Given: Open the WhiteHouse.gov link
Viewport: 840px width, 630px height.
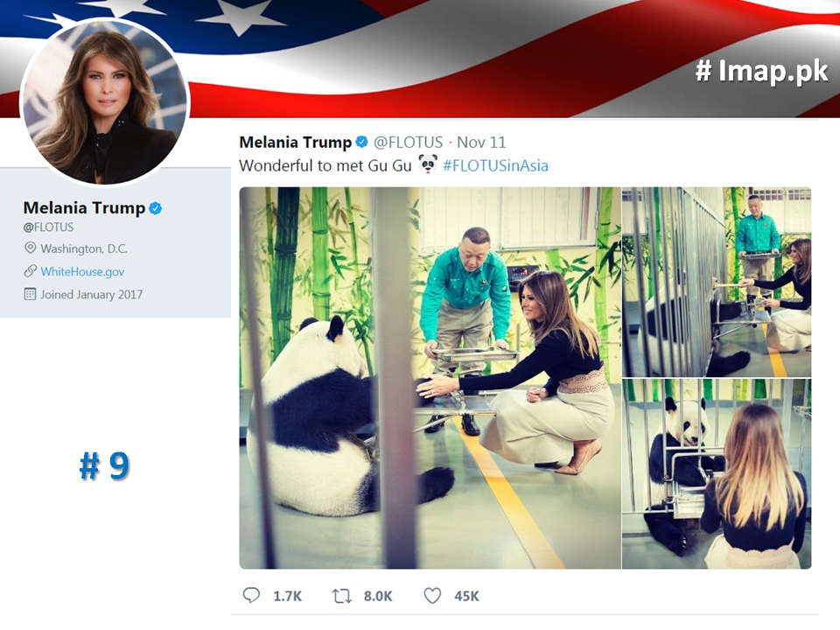Looking at the screenshot, I should pos(82,271).
